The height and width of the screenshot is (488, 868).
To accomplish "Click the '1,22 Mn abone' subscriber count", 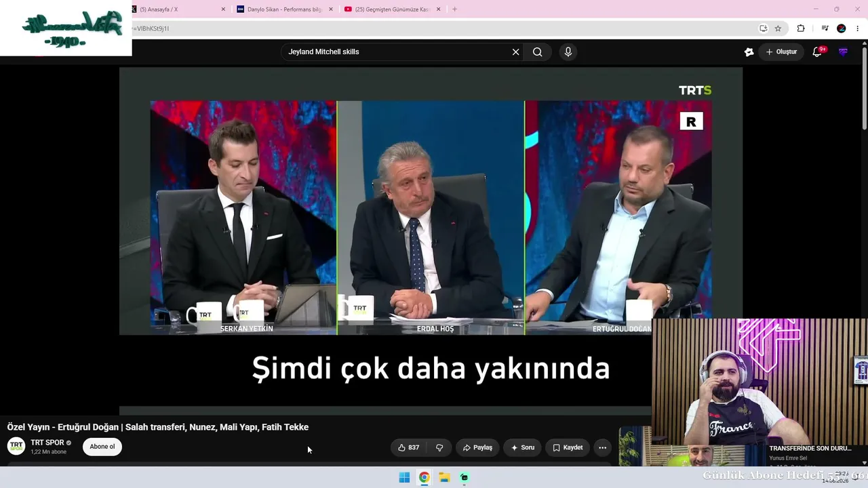I will [x=49, y=452].
